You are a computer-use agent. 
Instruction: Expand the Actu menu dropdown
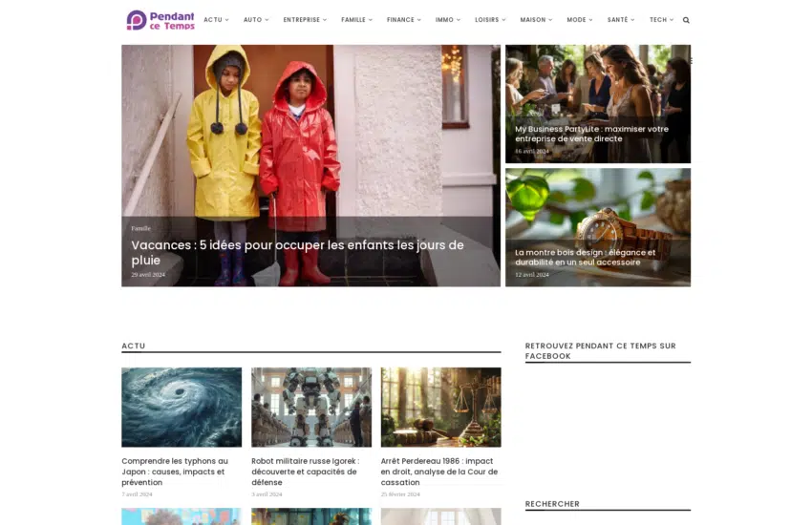pyautogui.click(x=216, y=20)
